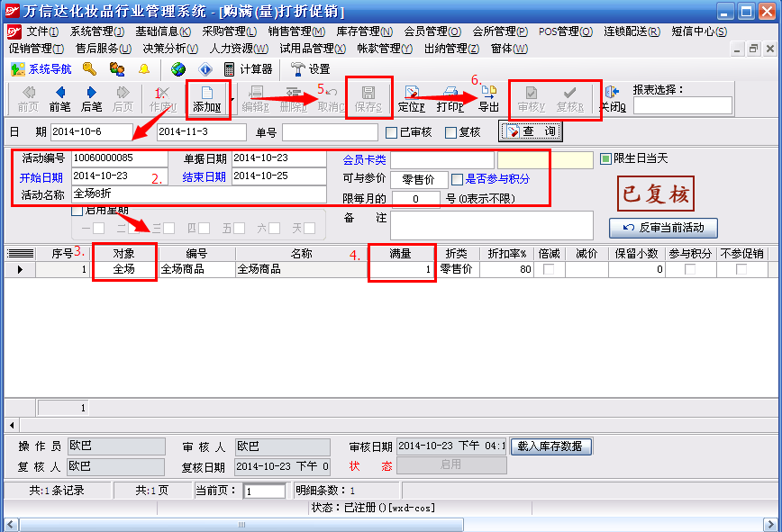
Task: Click the horizontal scrollbar left arrow
Action: [x=12, y=424]
